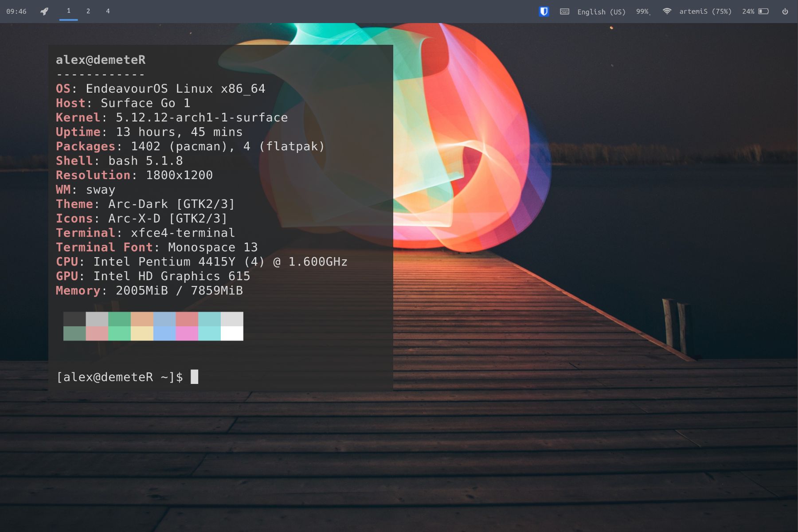Viewport: 798px width, 532px height.
Task: Click the 99% status indicator
Action: pyautogui.click(x=643, y=12)
